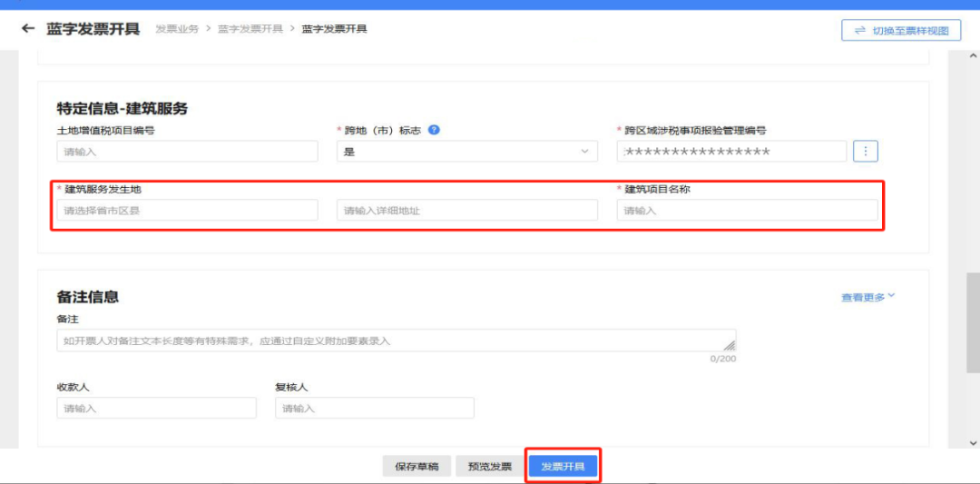980x484 pixels.
Task: Open the 跨地（市）标志 dropdown
Action: pos(467,152)
